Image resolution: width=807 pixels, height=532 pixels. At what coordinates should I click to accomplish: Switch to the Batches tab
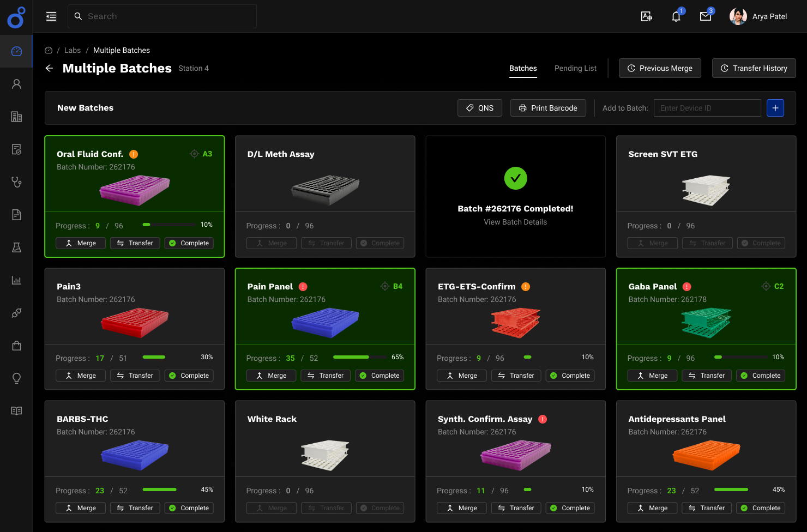(523, 68)
